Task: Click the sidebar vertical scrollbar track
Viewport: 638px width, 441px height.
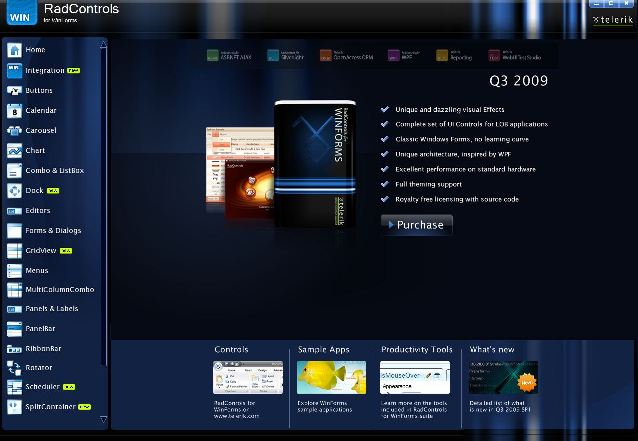Action: [x=104, y=233]
